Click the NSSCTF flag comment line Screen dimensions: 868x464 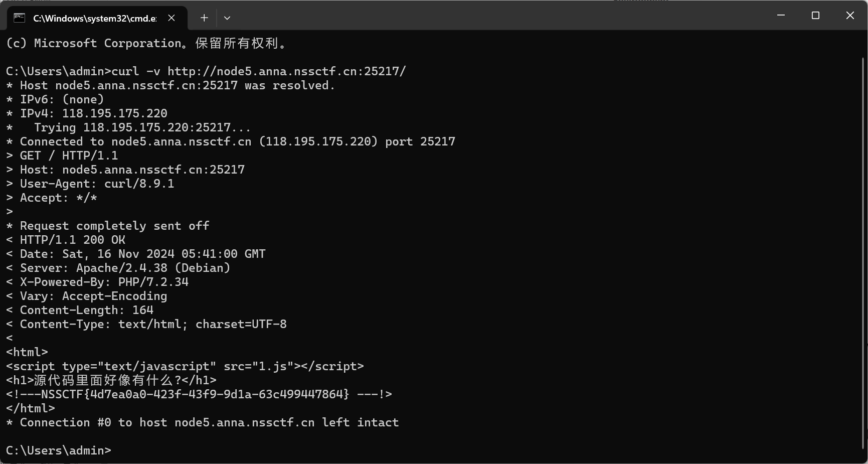(x=199, y=394)
